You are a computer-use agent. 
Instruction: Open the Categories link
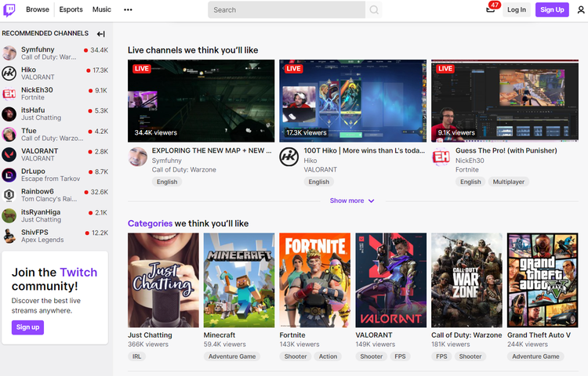(150, 223)
